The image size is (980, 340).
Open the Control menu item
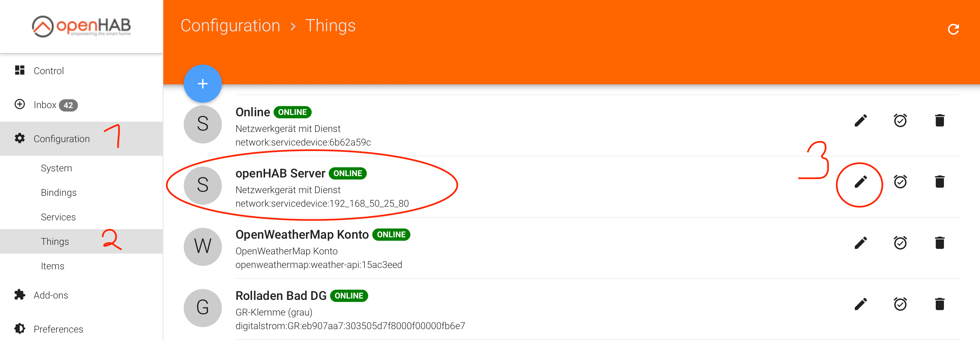(x=49, y=71)
